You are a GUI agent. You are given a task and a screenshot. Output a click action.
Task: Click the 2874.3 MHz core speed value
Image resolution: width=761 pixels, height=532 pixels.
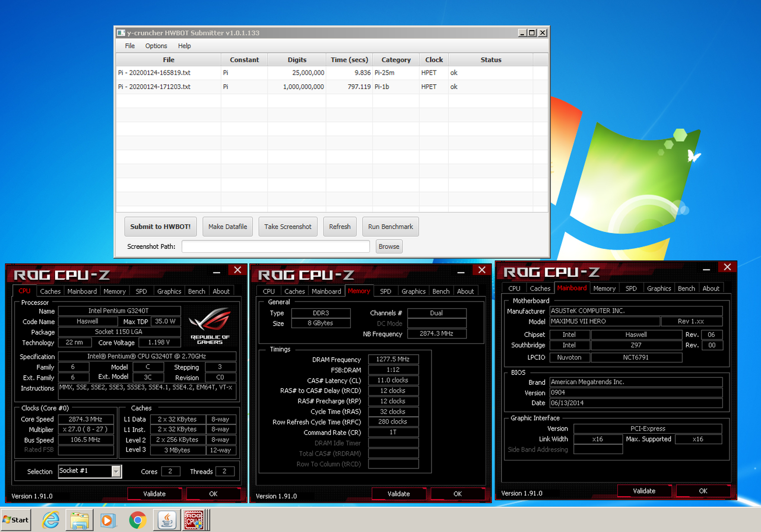pyautogui.click(x=86, y=419)
